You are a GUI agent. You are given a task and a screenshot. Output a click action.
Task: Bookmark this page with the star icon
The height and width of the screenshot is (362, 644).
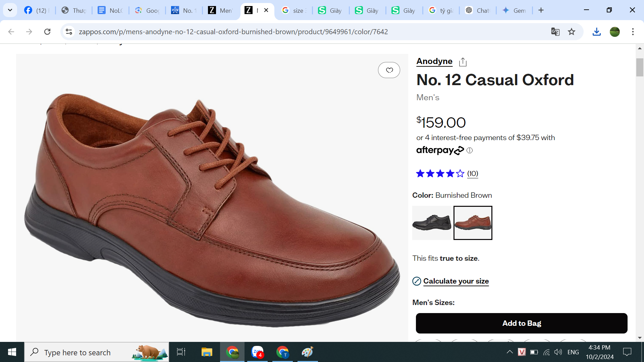point(572,32)
